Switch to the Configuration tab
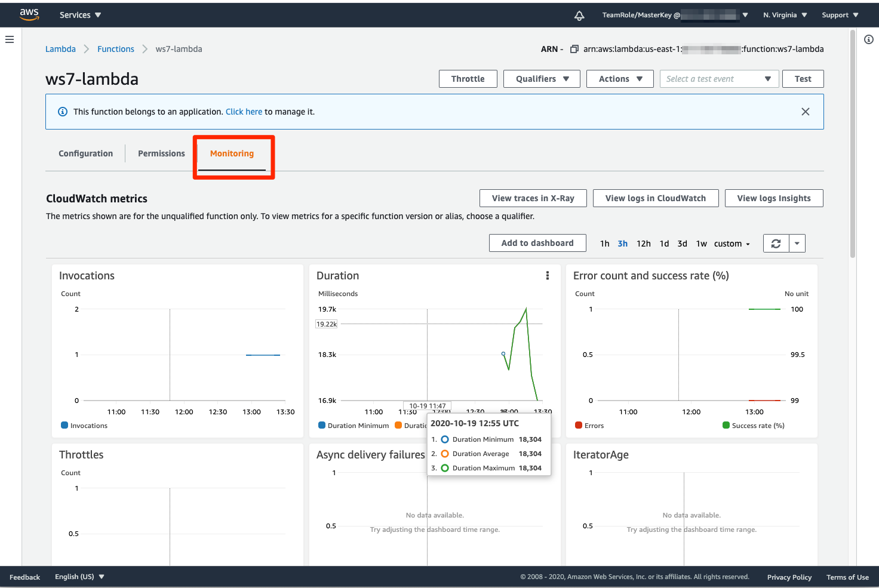The width and height of the screenshot is (879, 588). tap(86, 153)
